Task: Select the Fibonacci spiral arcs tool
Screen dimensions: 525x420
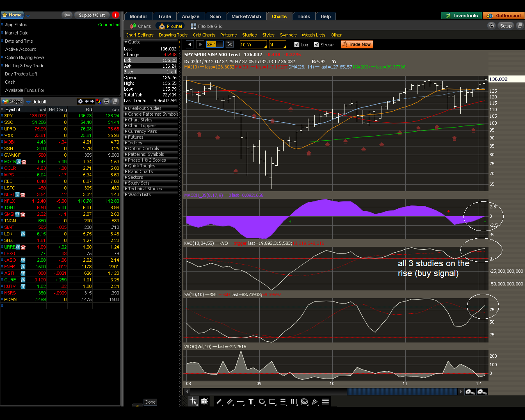Action: (304, 402)
